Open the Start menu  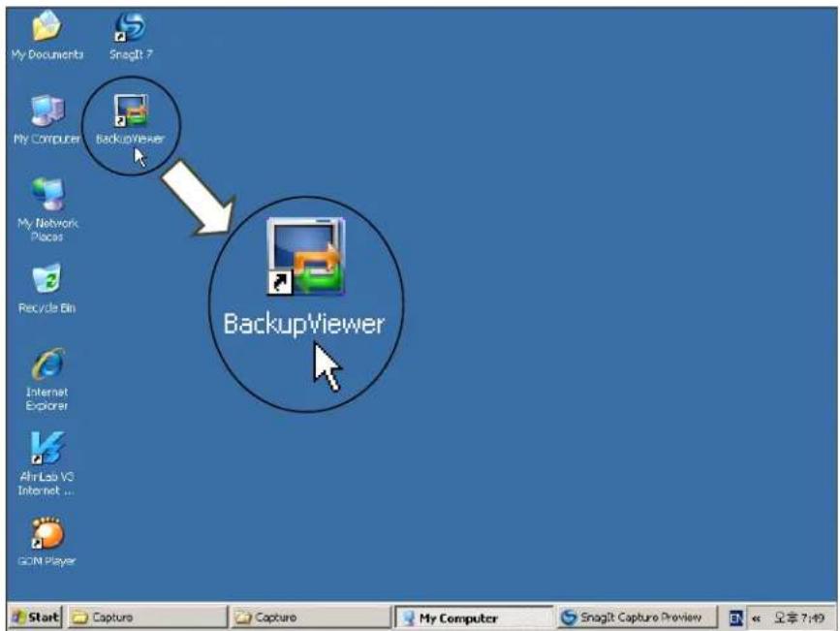(x=35, y=617)
